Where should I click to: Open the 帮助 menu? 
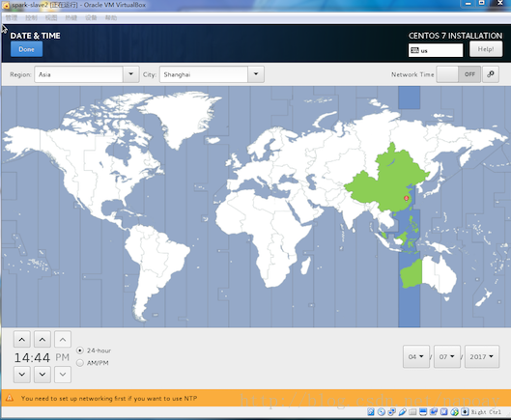[x=111, y=17]
